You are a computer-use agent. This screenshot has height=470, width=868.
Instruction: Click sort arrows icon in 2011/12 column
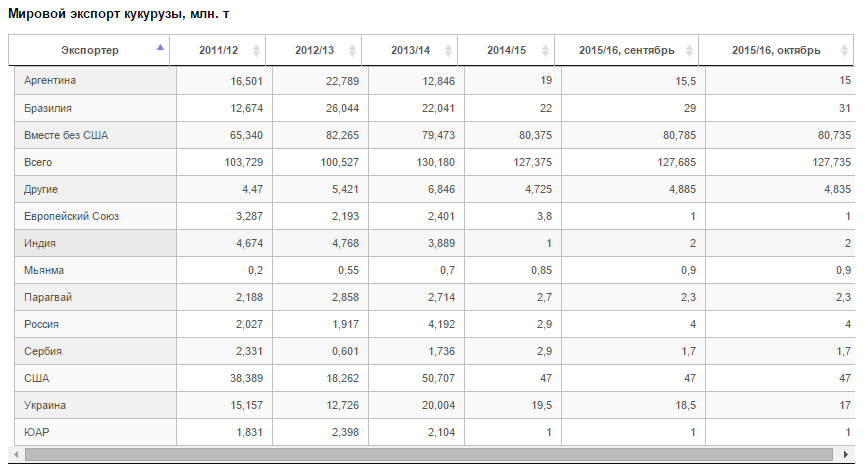pos(256,50)
